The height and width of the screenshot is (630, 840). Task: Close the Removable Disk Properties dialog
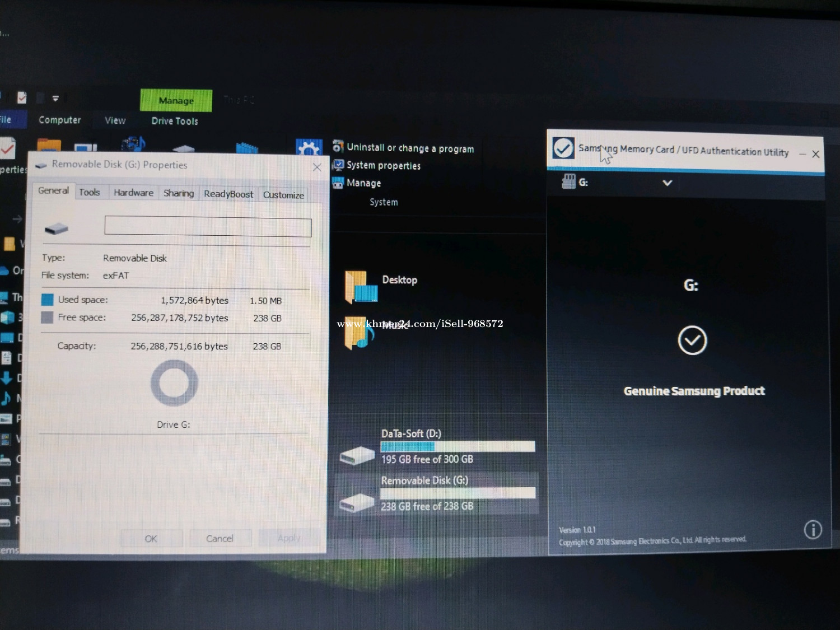[317, 167]
